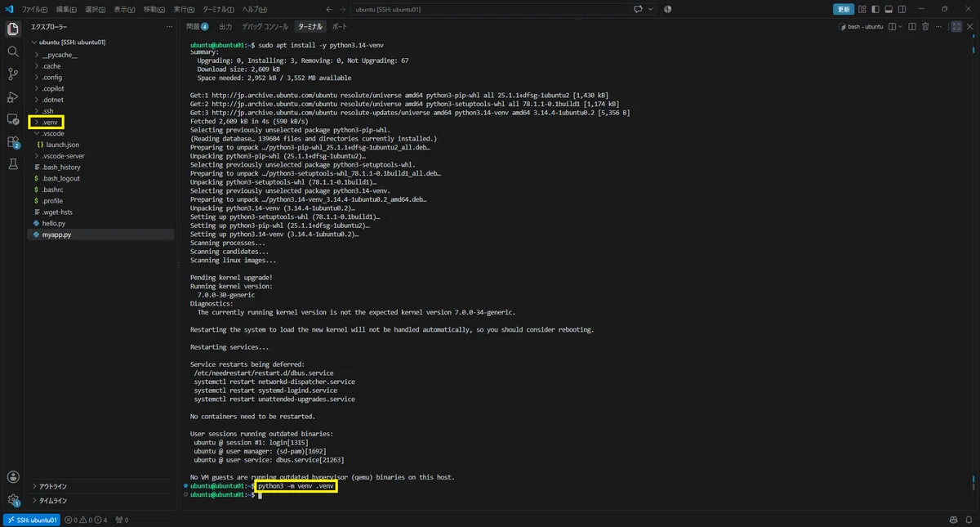The height and width of the screenshot is (527, 980).
Task: Open the Remote Explorer view icon
Action: coord(13,119)
